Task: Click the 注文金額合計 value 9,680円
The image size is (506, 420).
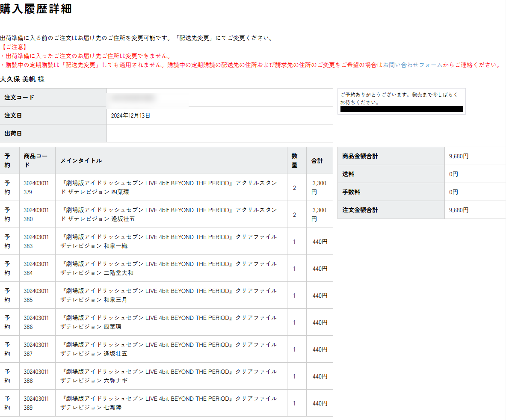Action: pos(459,210)
